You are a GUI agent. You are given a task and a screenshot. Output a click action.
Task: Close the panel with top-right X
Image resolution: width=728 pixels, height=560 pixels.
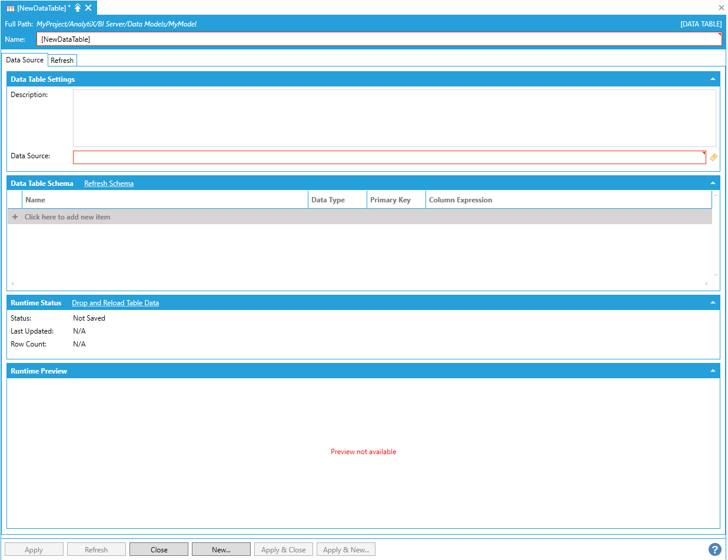click(x=721, y=8)
